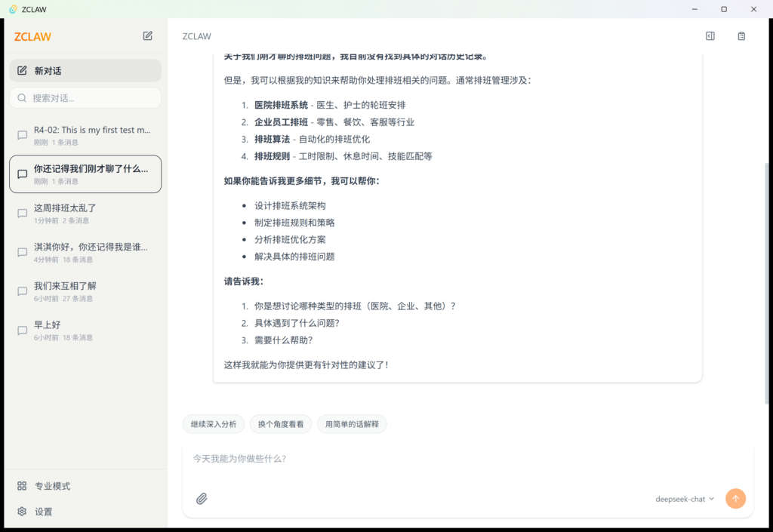Click the new chat compose icon beside ZCLAW logo

click(x=148, y=35)
